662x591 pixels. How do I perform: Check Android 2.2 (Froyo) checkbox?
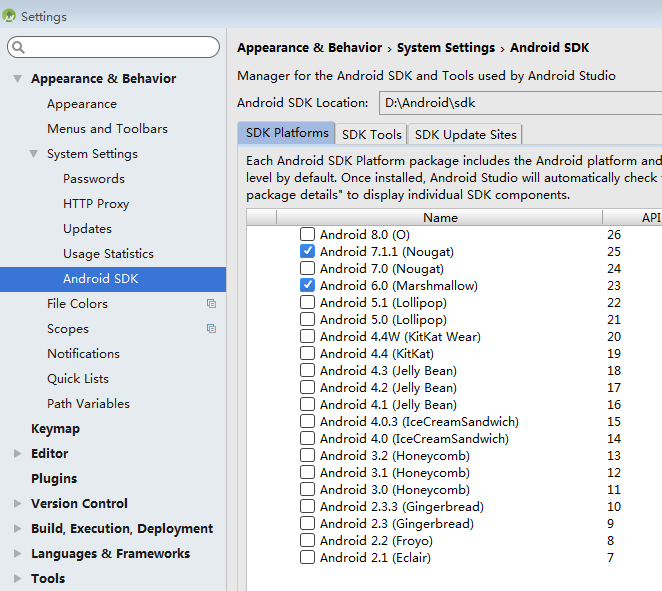click(307, 540)
